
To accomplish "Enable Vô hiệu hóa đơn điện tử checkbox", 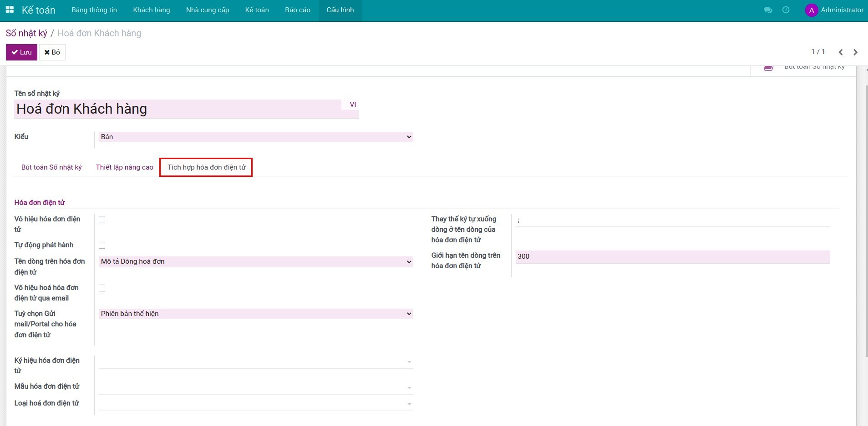I will coord(102,219).
